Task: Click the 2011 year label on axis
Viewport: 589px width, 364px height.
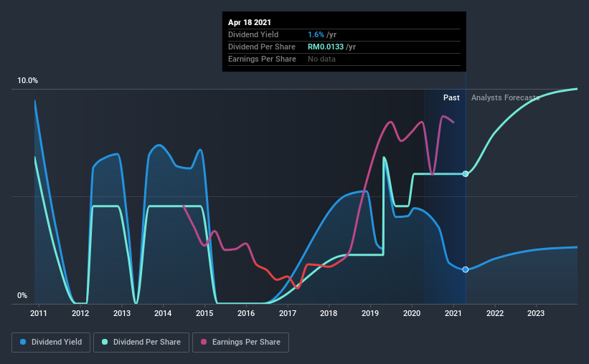Action: (x=39, y=313)
